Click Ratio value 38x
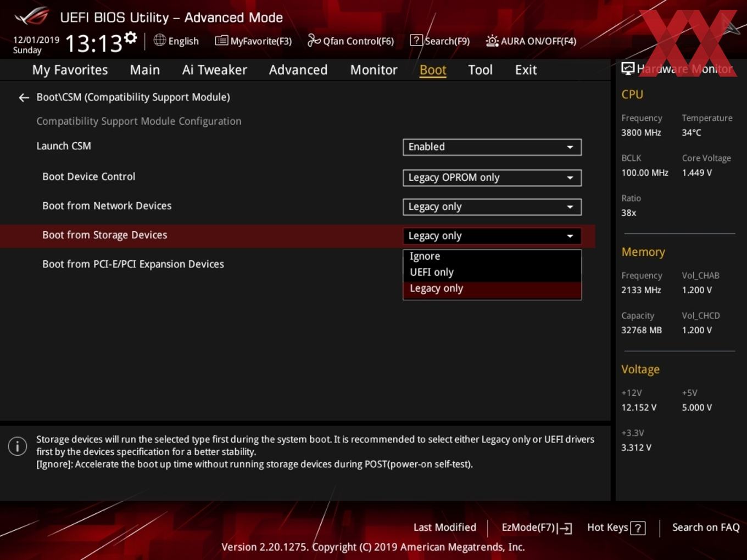This screenshot has height=560, width=747. tap(628, 213)
